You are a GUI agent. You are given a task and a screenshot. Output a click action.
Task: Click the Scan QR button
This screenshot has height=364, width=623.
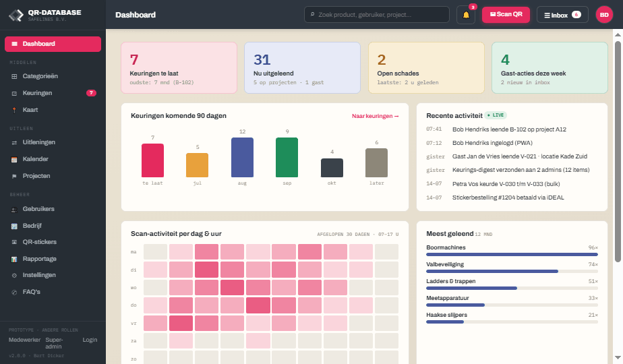point(506,15)
